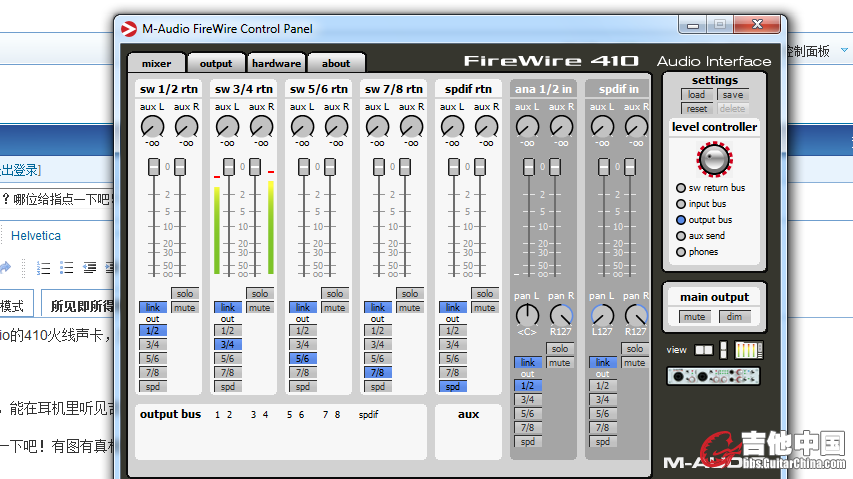Click the level controller knob

point(714,159)
